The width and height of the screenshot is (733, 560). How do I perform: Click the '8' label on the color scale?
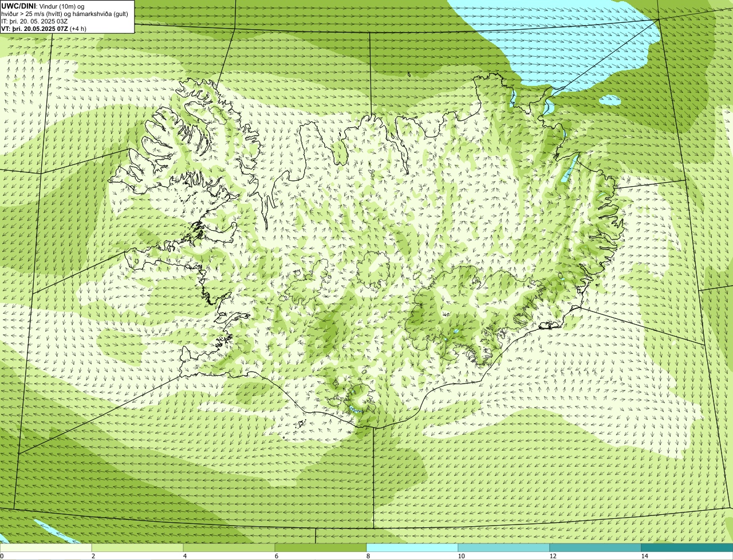point(368,556)
